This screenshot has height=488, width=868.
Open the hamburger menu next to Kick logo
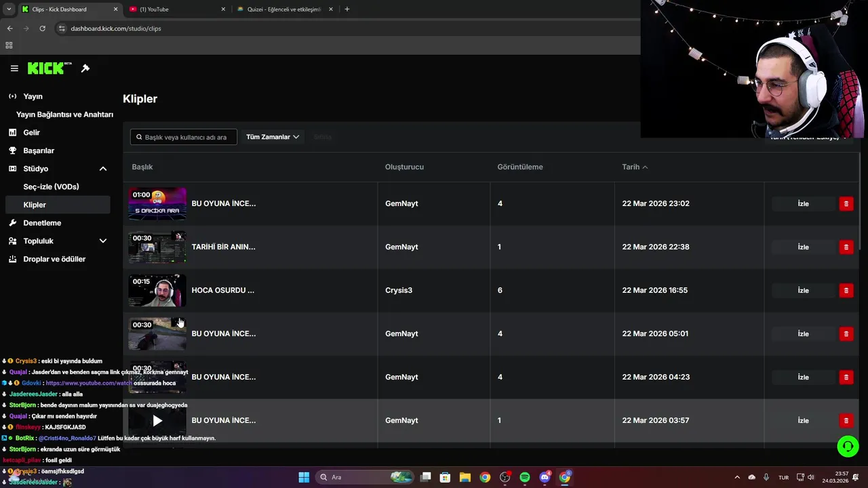point(14,68)
